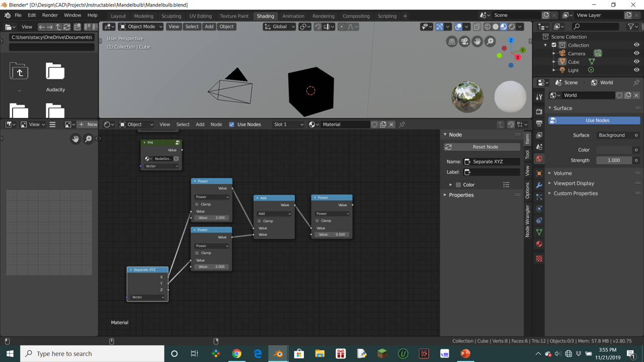
Task: Select the Texture properties checker tab
Action: coord(539,257)
